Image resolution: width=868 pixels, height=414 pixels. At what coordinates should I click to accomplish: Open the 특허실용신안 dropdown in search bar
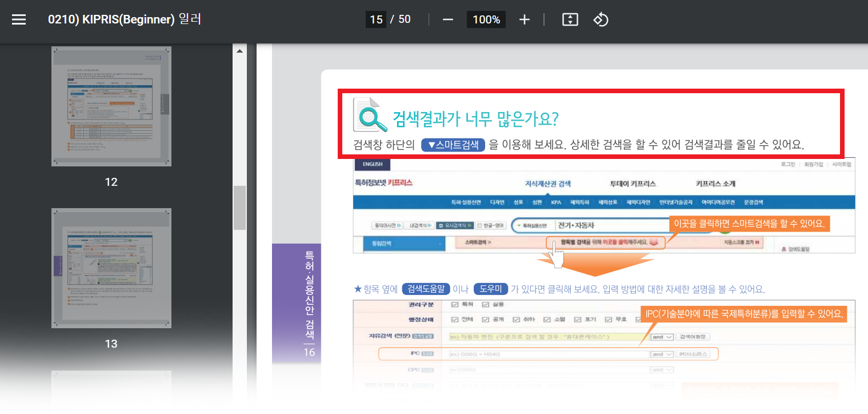532,225
